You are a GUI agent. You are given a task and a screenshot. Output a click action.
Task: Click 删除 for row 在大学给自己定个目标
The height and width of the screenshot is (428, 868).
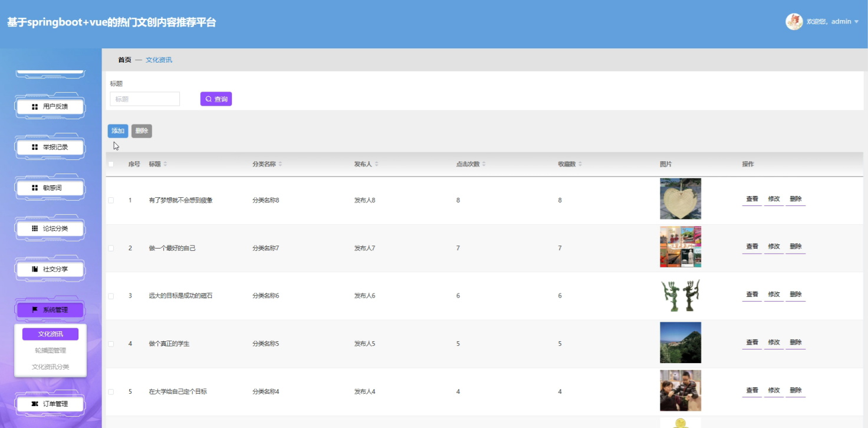795,390
